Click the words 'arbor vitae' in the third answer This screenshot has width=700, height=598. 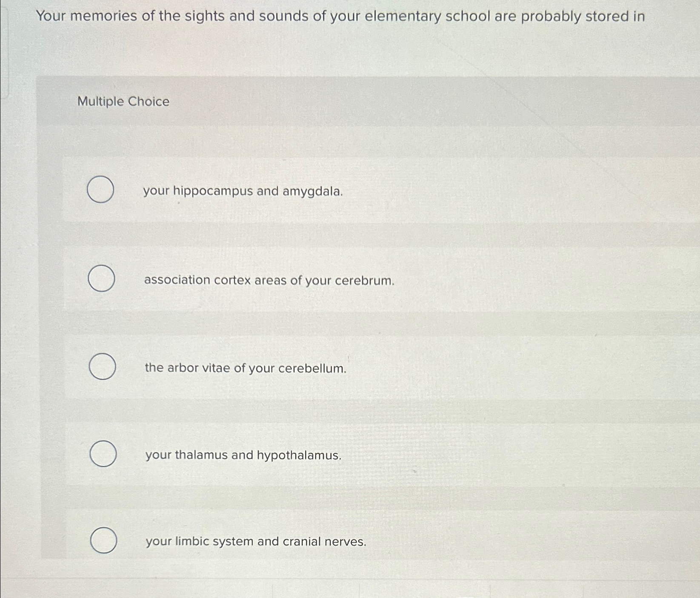(199, 368)
